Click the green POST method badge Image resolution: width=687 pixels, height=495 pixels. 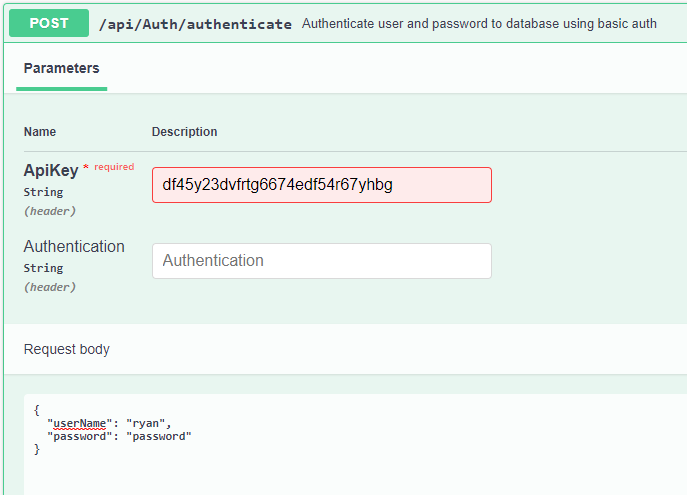point(49,23)
